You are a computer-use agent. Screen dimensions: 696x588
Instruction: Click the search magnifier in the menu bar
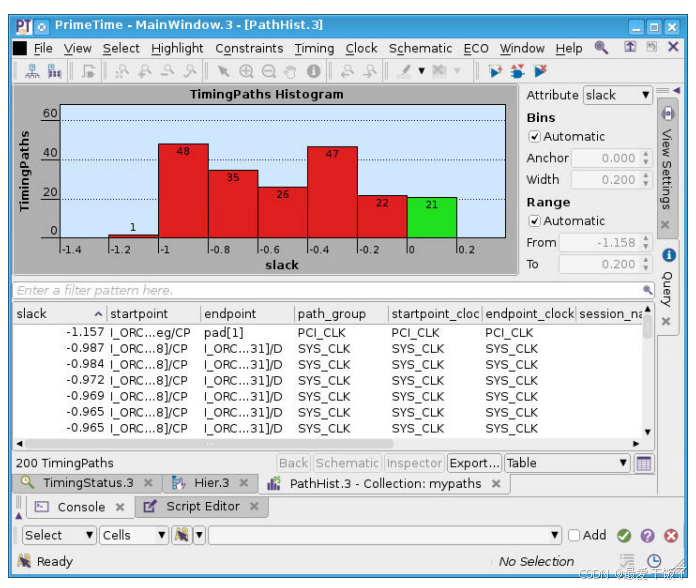pyautogui.click(x=601, y=47)
